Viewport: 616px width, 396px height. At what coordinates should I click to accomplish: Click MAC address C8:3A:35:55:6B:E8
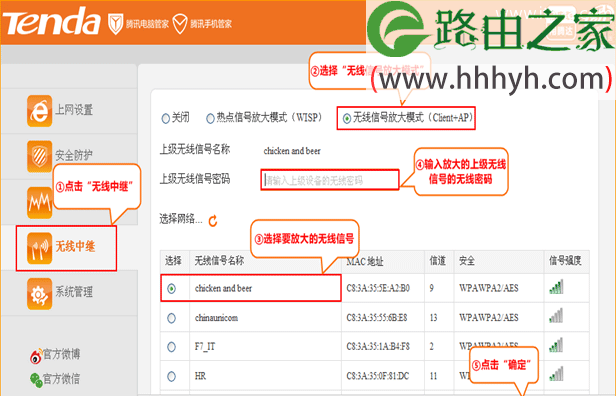pyautogui.click(x=377, y=317)
